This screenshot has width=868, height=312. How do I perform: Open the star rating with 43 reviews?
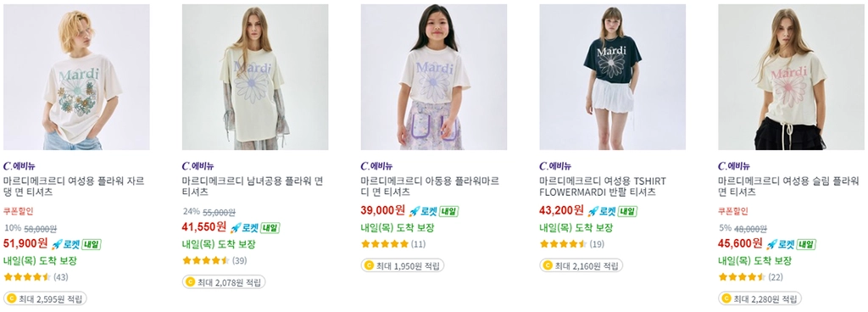point(36,277)
